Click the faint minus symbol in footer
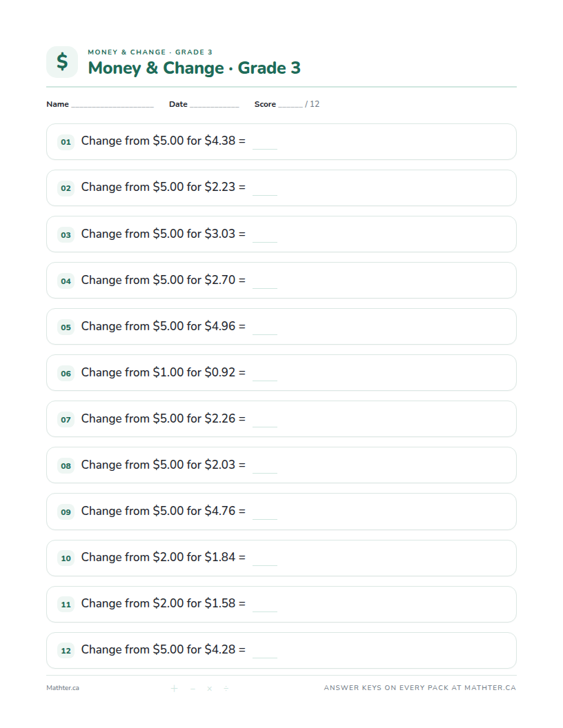563x728 pixels. tap(192, 688)
